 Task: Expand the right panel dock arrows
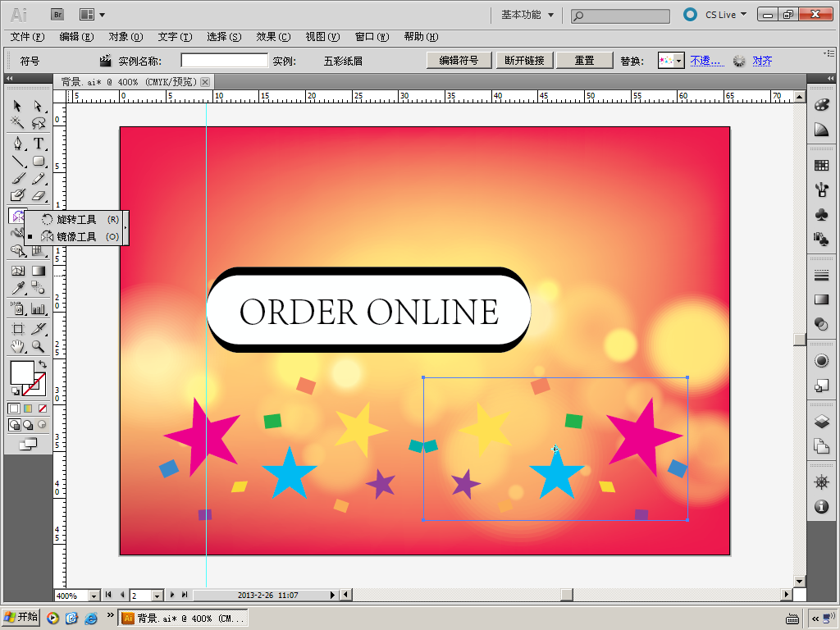click(830, 78)
